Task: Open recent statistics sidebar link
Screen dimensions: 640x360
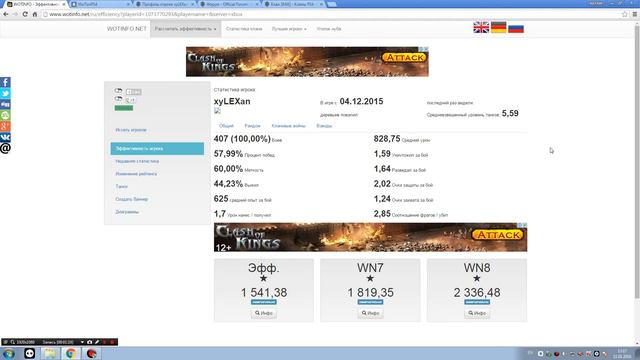Action: point(137,161)
